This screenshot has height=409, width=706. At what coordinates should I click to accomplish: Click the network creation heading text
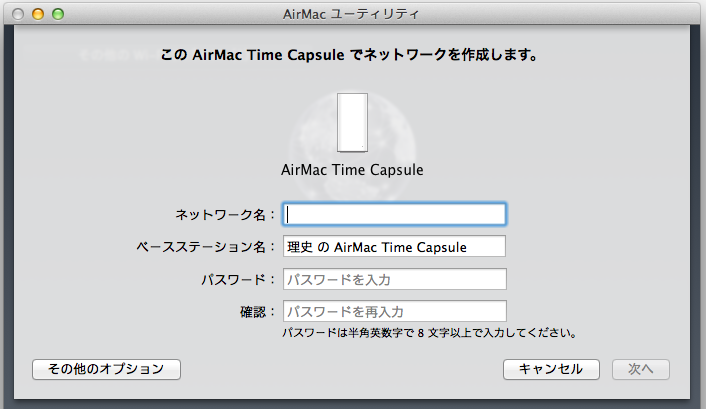point(352,56)
